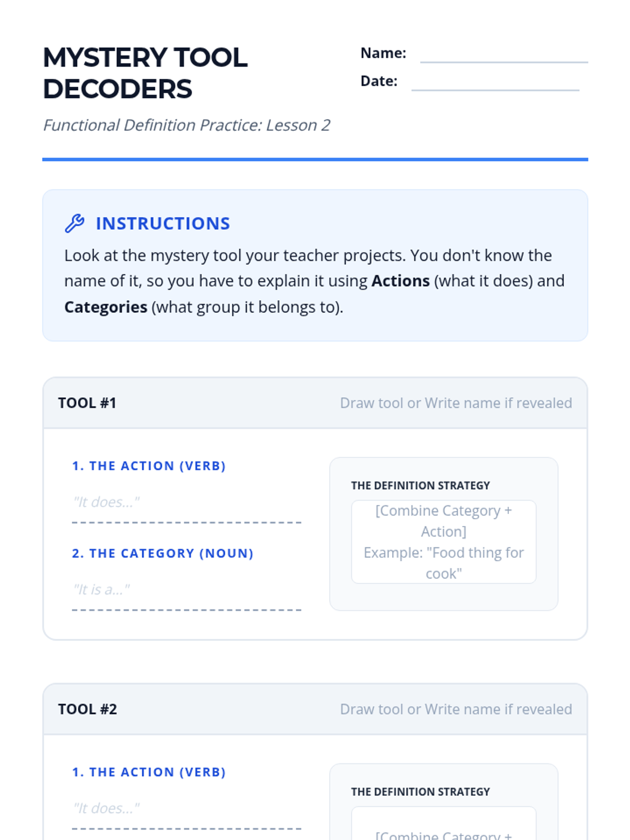This screenshot has width=630, height=840.
Task: Click Tool #2 'THE ACTION (VERB)' heading
Action: (x=149, y=772)
